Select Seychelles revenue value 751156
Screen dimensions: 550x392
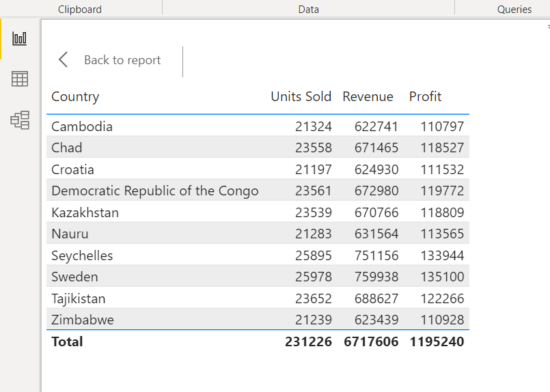point(376,255)
